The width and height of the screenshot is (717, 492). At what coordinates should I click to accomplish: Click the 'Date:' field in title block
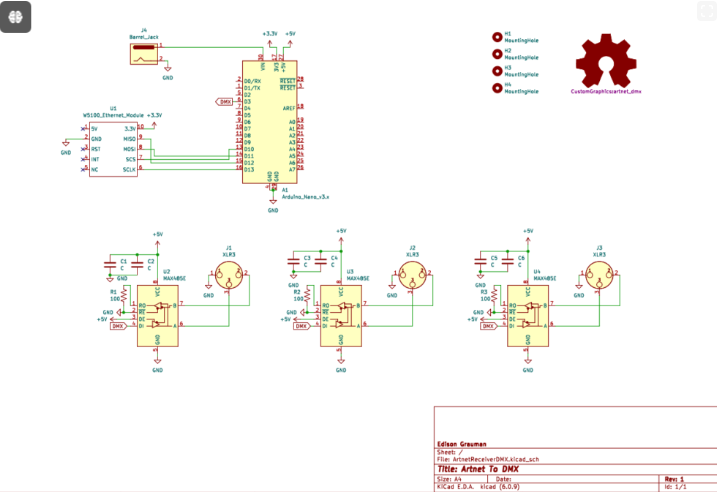[503, 479]
